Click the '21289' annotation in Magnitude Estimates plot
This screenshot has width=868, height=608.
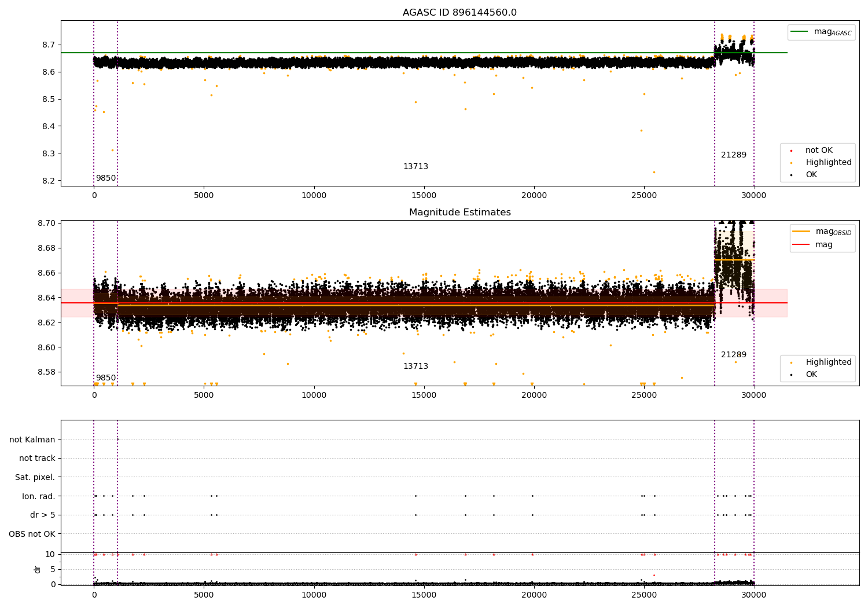(733, 355)
